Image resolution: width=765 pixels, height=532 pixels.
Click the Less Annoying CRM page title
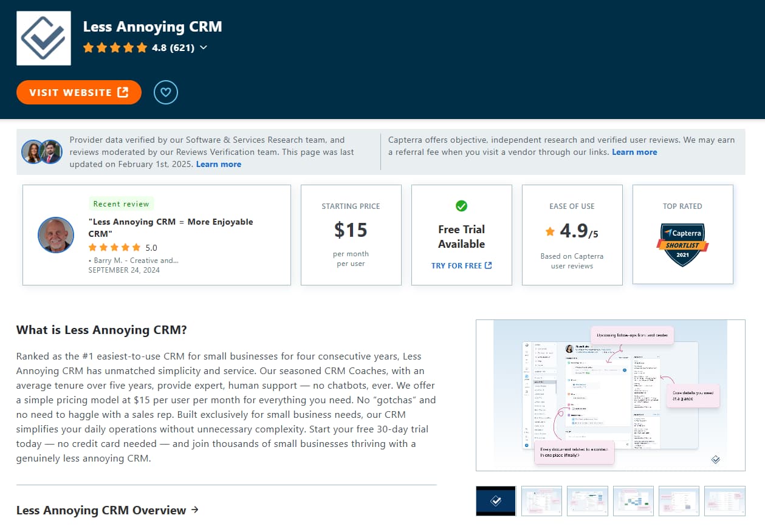click(153, 27)
